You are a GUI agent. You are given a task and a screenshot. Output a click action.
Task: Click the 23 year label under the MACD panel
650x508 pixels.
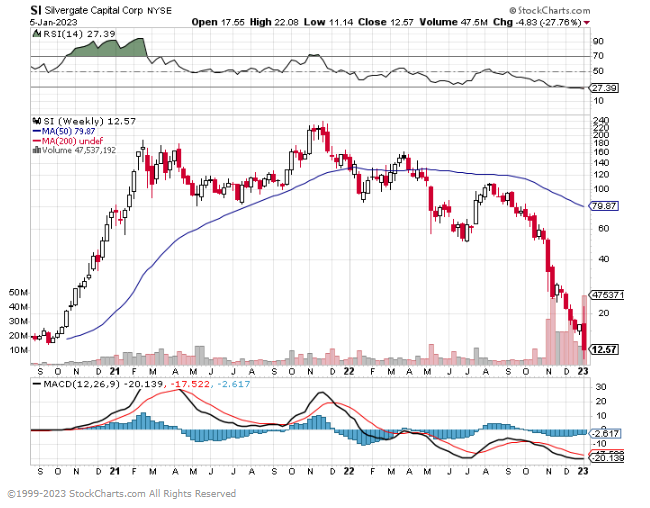(x=583, y=472)
